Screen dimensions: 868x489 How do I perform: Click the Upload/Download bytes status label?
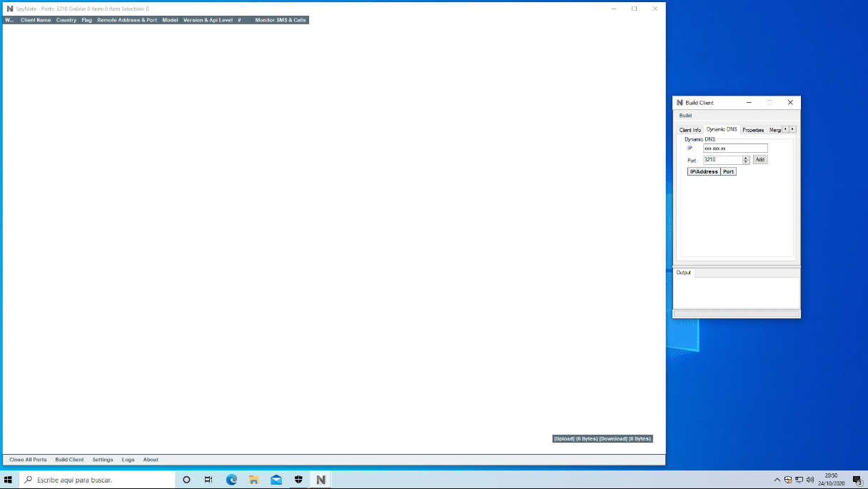coord(602,439)
